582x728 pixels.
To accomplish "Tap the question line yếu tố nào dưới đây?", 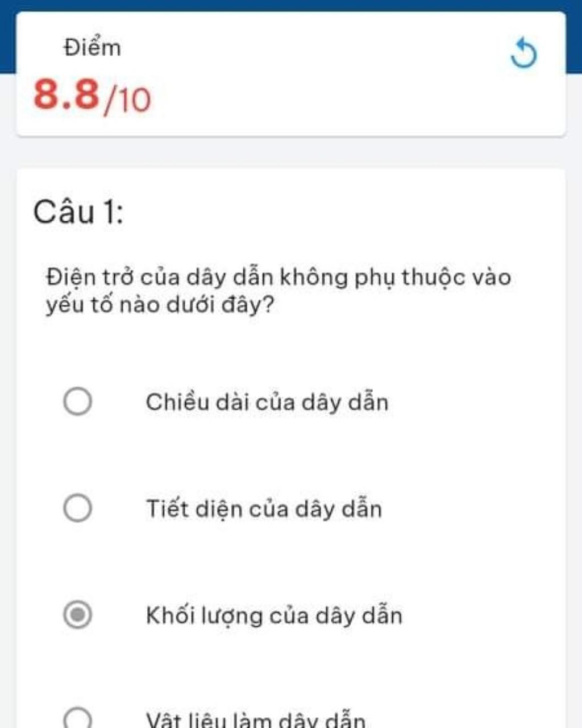I will [x=160, y=305].
